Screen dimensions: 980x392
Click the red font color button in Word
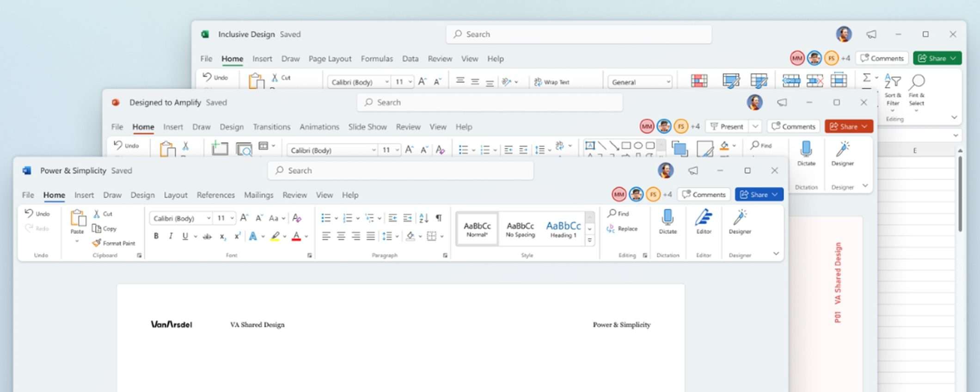click(x=296, y=236)
